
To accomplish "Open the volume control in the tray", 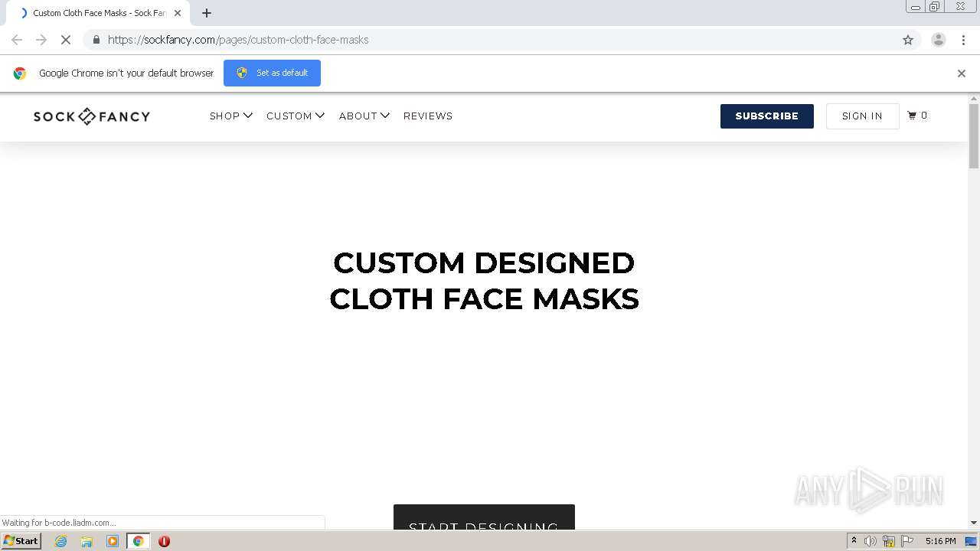I will pyautogui.click(x=871, y=541).
